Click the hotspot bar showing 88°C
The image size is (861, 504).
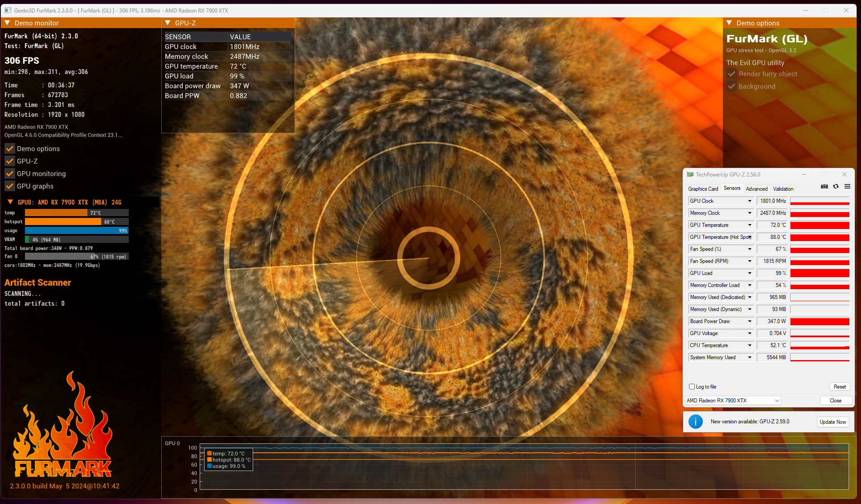77,221
